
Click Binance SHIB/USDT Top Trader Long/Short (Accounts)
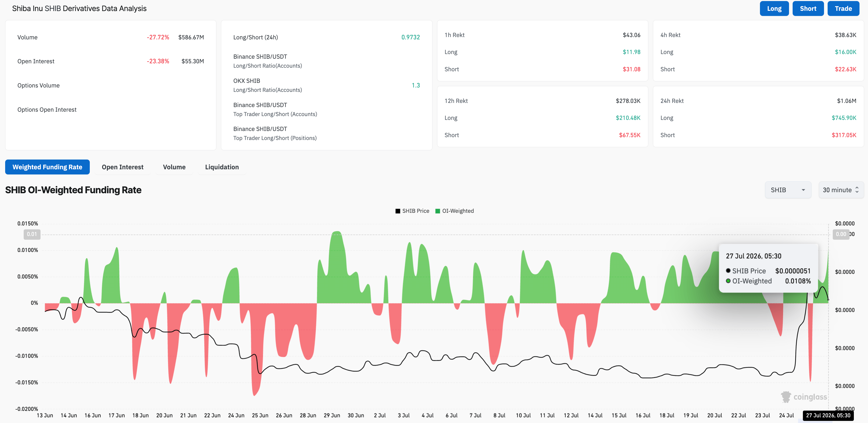pyautogui.click(x=275, y=110)
